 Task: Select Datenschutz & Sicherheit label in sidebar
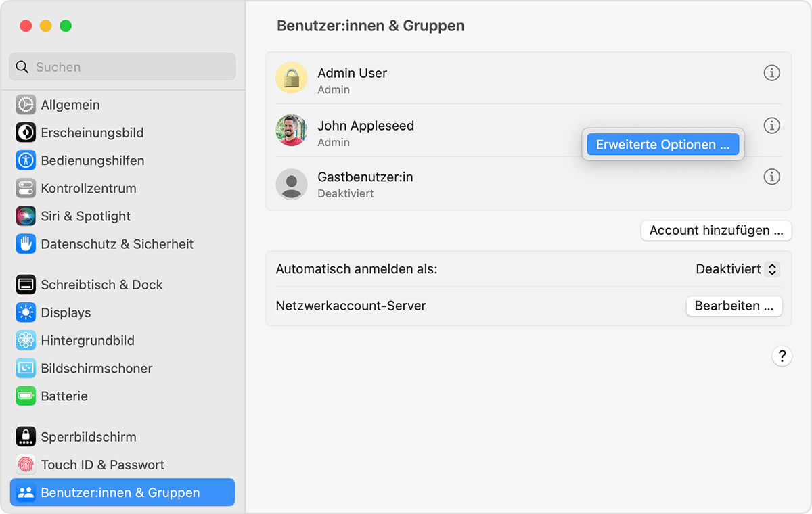tap(117, 243)
